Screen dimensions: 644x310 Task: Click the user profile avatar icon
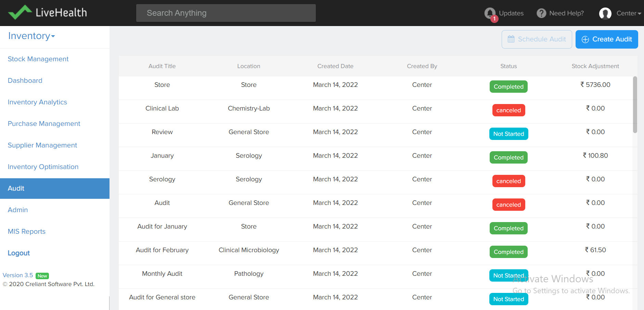pos(605,13)
